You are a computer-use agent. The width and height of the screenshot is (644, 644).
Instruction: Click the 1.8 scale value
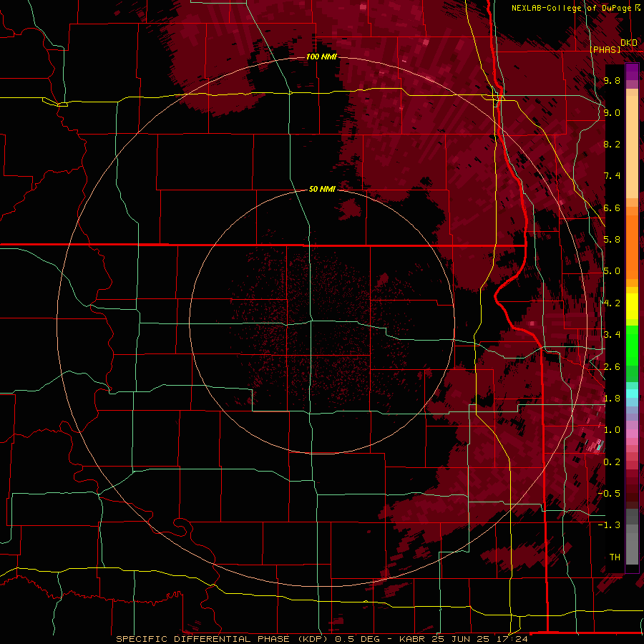coord(612,399)
